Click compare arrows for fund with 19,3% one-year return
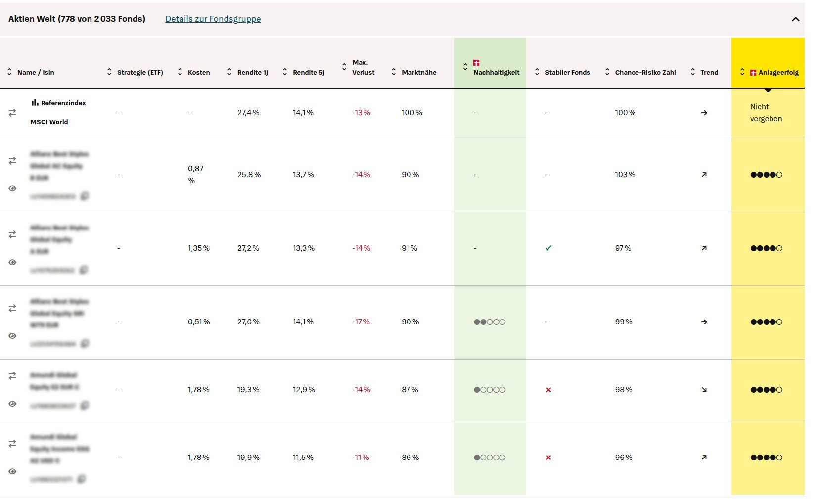The height and width of the screenshot is (504, 816). [12, 376]
